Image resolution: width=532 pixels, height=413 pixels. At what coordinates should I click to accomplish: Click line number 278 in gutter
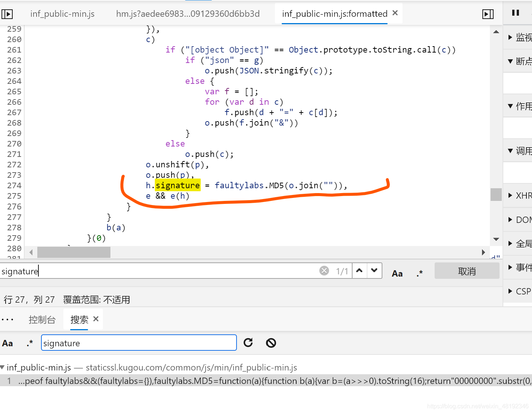click(15, 227)
